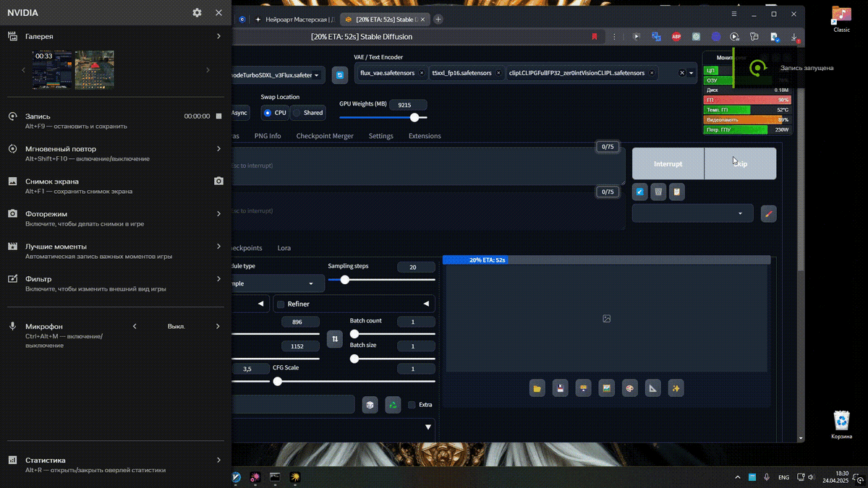Click Лучшие моменты entry
The height and width of the screenshot is (488, 868).
tap(116, 251)
